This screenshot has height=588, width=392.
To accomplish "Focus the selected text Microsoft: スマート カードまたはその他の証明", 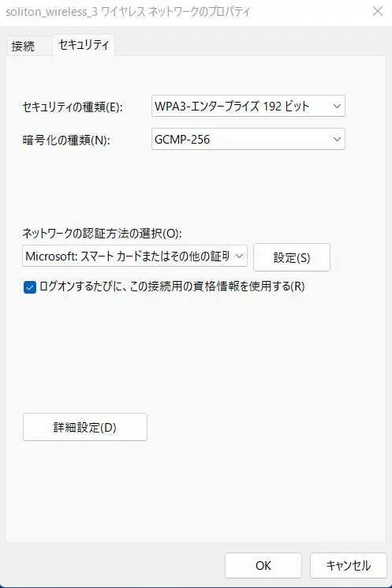I will click(128, 257).
